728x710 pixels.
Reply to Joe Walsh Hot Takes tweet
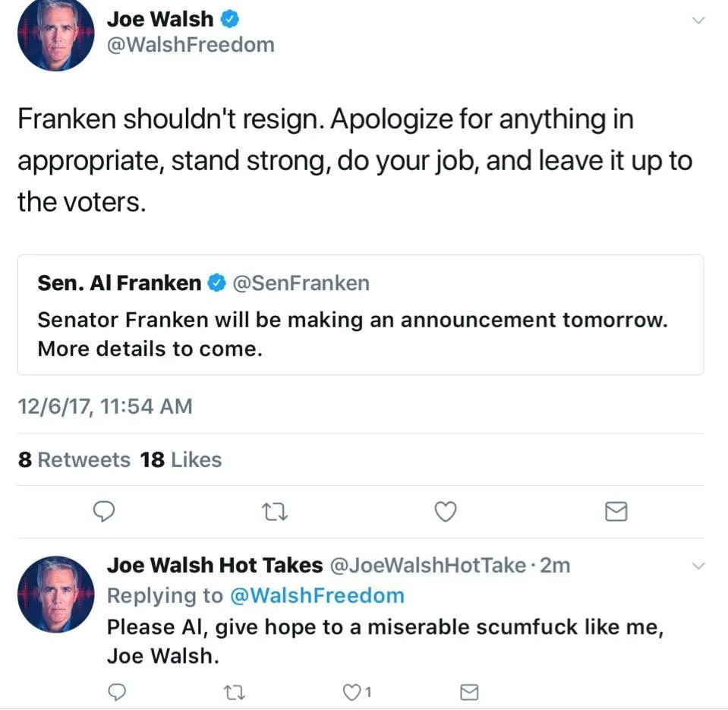117,691
